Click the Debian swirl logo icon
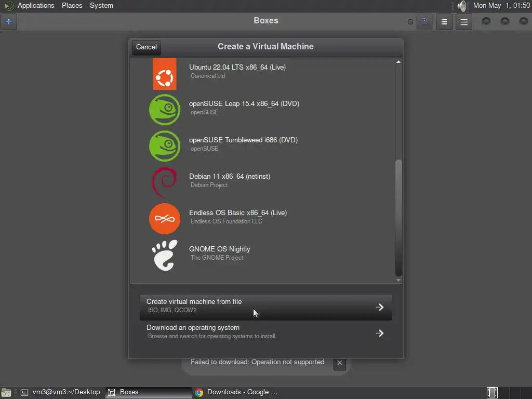 [x=165, y=182]
